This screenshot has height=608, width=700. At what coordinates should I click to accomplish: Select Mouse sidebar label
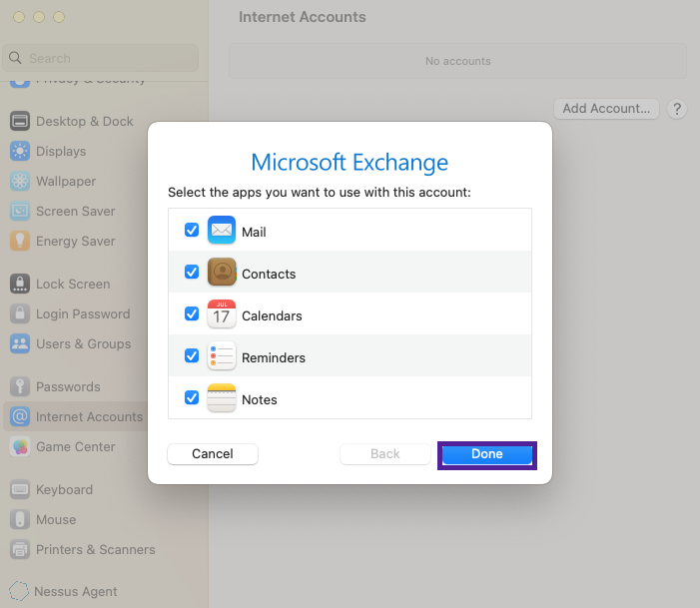[56, 519]
